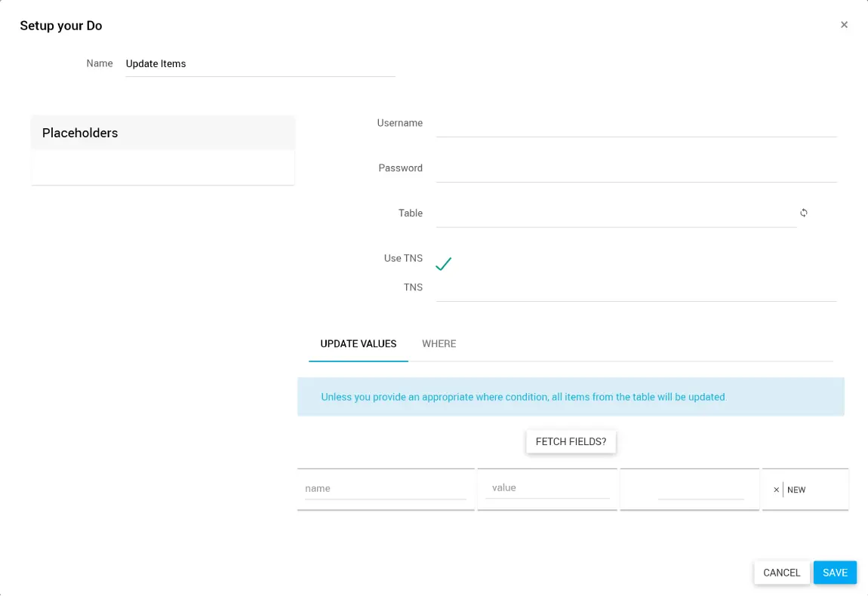This screenshot has width=868, height=596.
Task: Close the Setup your Do dialog
Action: click(844, 25)
